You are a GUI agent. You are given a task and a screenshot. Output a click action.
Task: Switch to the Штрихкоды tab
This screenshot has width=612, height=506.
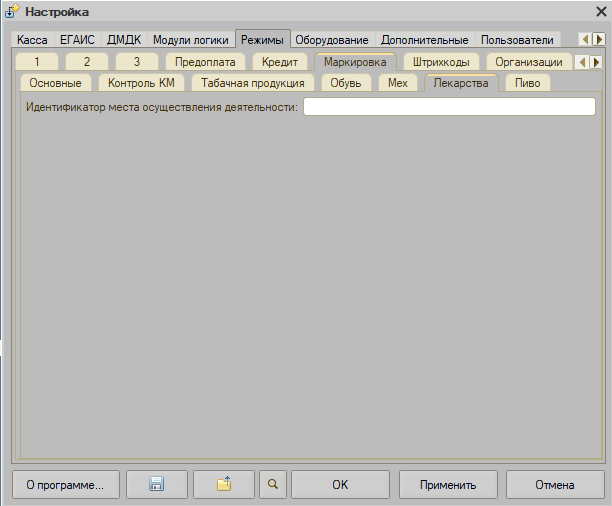pyautogui.click(x=441, y=62)
